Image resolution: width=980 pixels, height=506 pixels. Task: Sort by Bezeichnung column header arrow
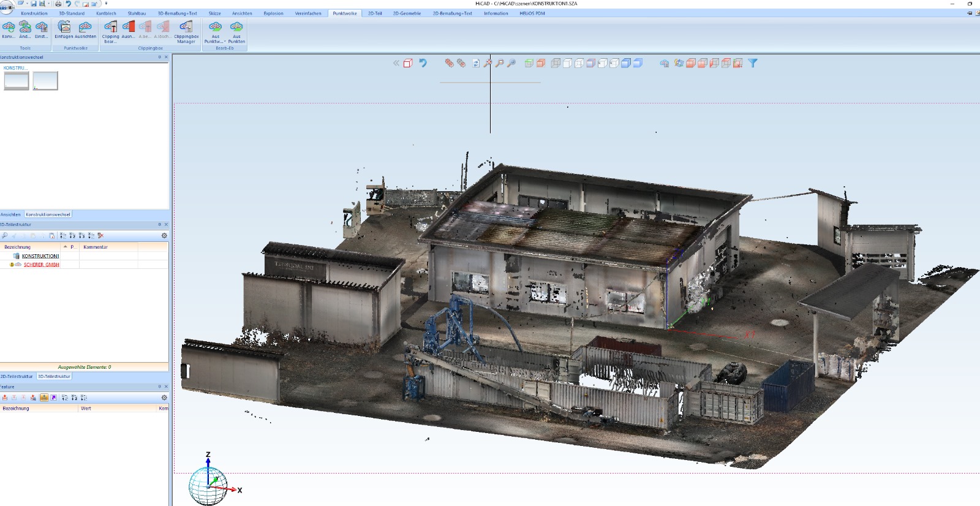coord(66,247)
